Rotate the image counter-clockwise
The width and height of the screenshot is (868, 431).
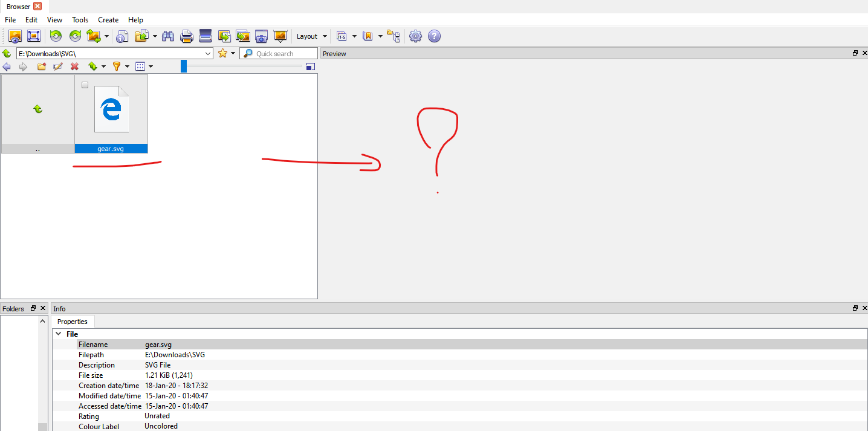click(x=56, y=36)
